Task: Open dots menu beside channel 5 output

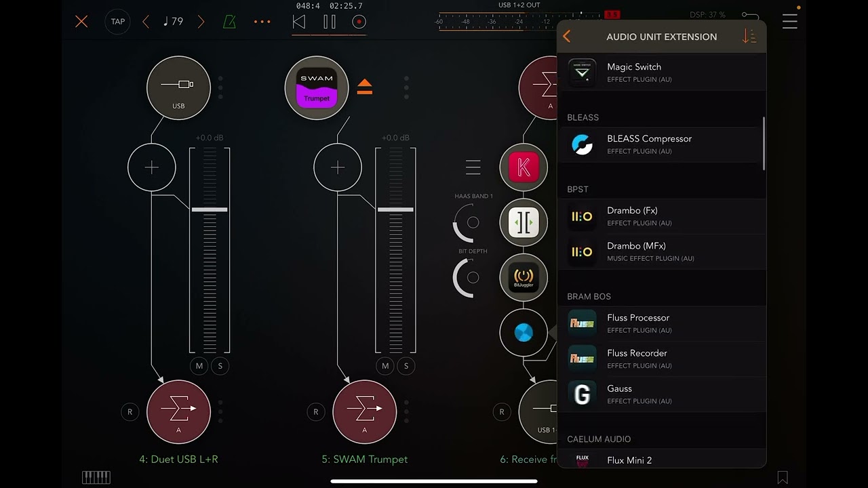Action: (406, 411)
